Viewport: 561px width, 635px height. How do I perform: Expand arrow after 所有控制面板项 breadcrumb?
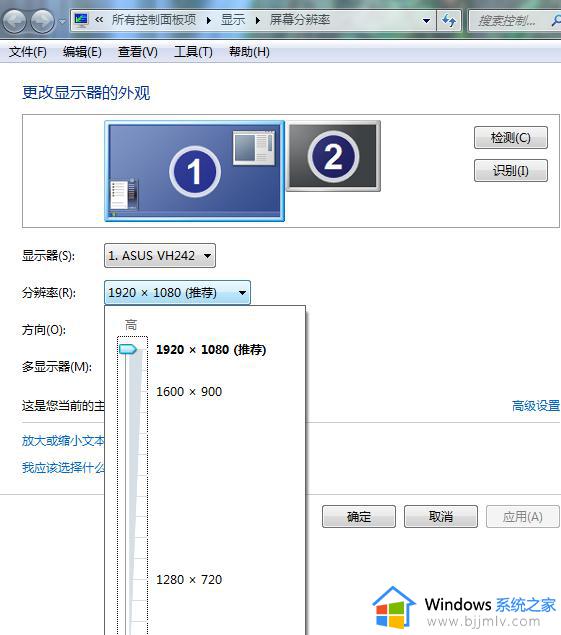click(x=209, y=20)
